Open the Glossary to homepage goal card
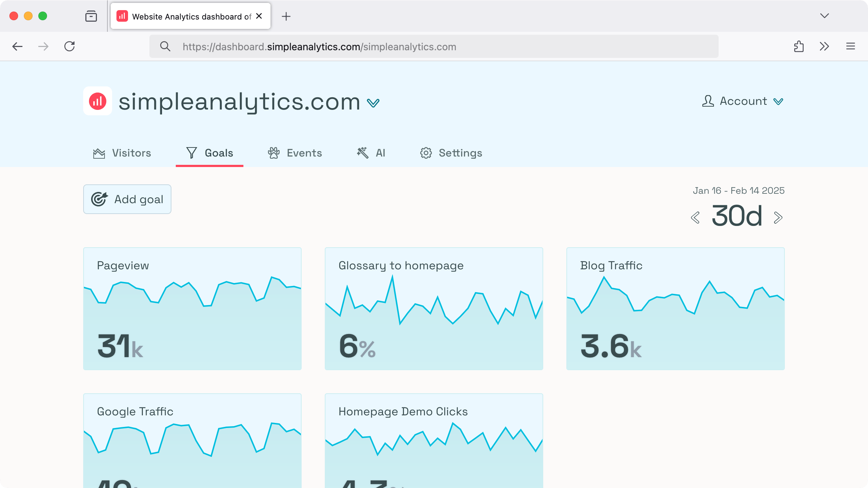 coord(434,309)
